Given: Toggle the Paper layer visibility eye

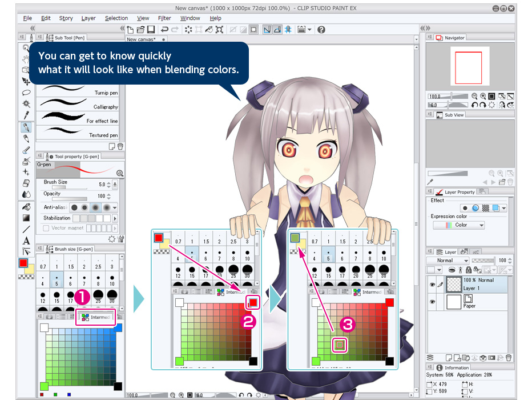Looking at the screenshot, I should 432,302.
